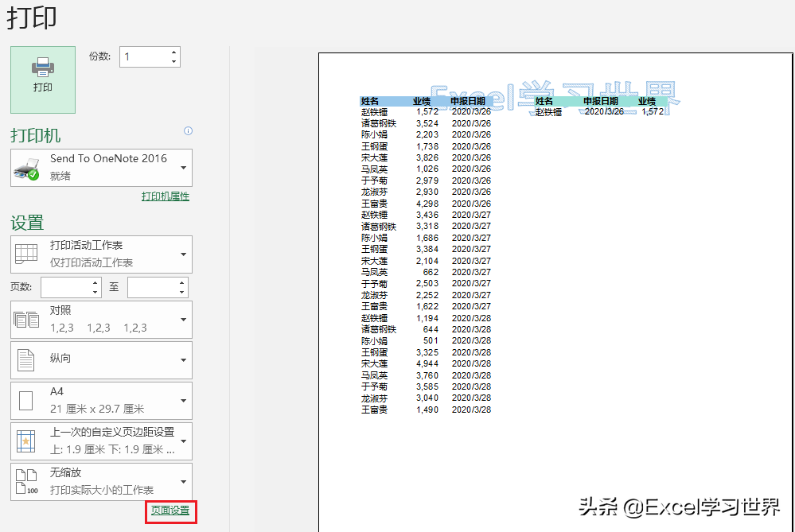The height and width of the screenshot is (532, 795).
Task: Click the 就绪 printer status text
Action: [60, 177]
